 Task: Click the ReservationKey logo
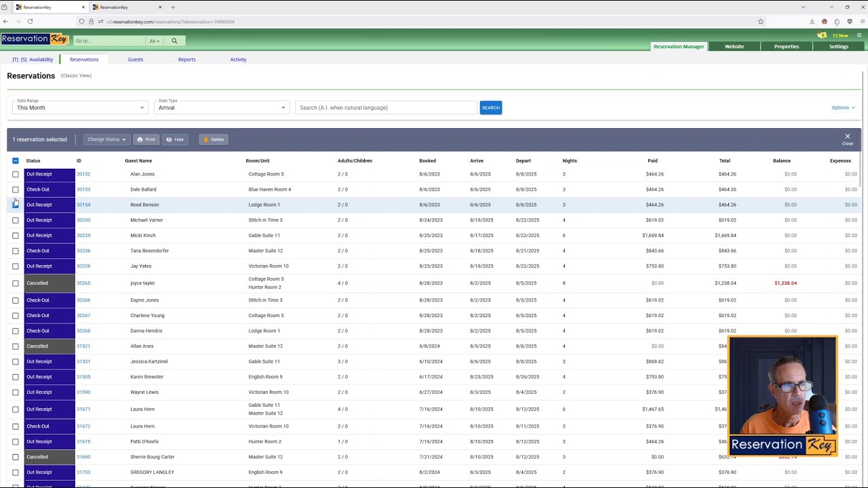coord(35,39)
